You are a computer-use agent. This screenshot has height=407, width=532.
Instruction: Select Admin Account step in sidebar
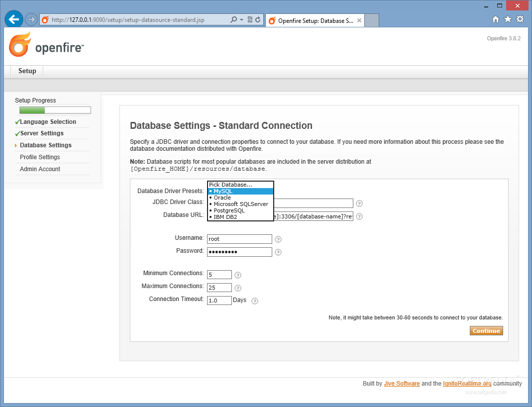[40, 169]
